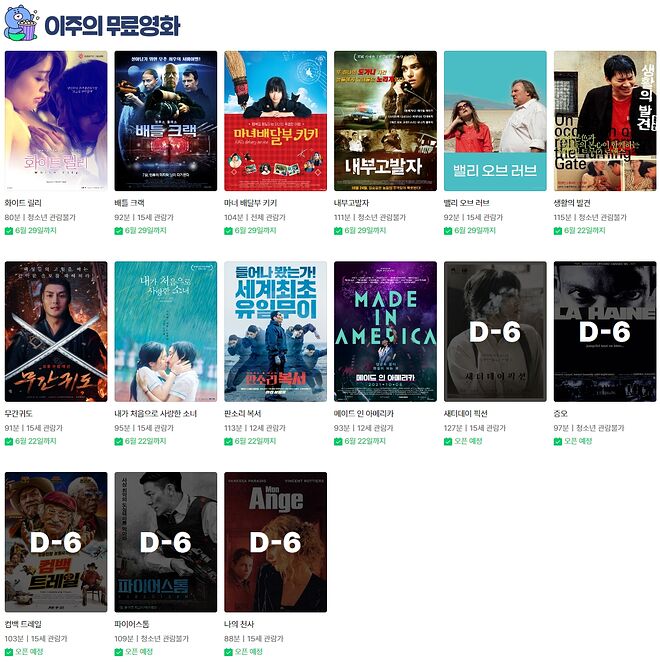
Task: Open the 파이어스톰 D-6 poster
Action: click(x=166, y=542)
